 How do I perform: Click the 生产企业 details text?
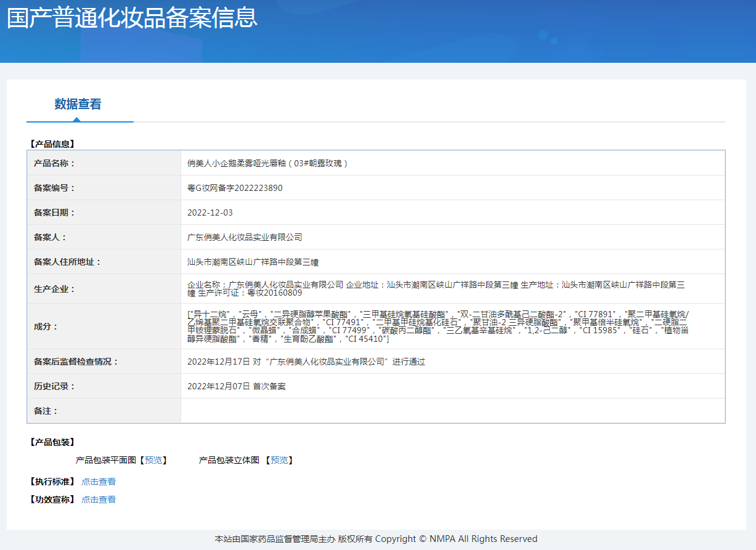click(436, 288)
